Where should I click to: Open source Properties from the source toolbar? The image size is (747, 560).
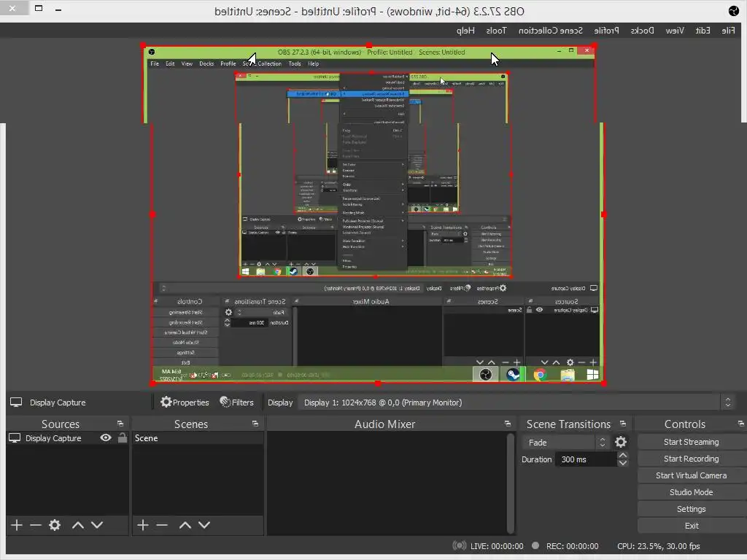click(185, 402)
